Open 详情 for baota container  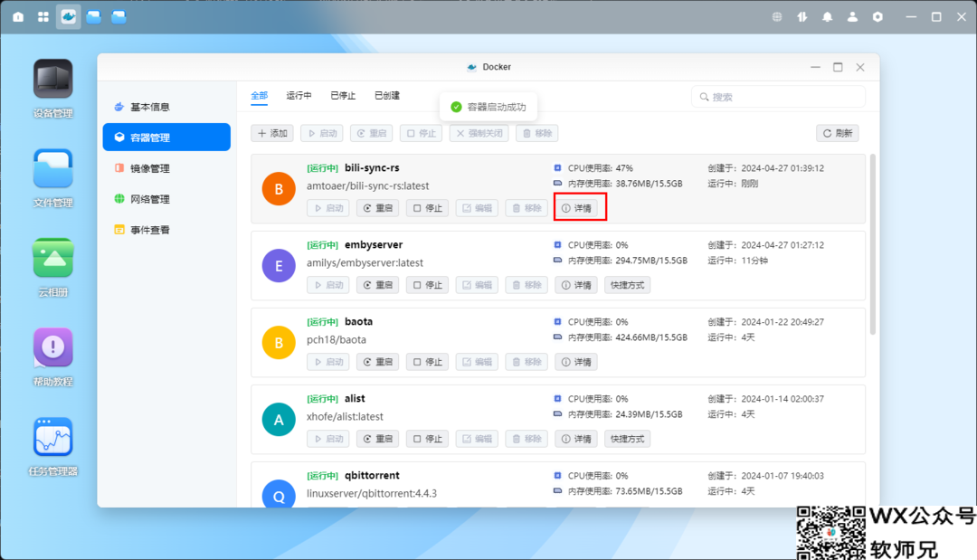click(x=576, y=362)
